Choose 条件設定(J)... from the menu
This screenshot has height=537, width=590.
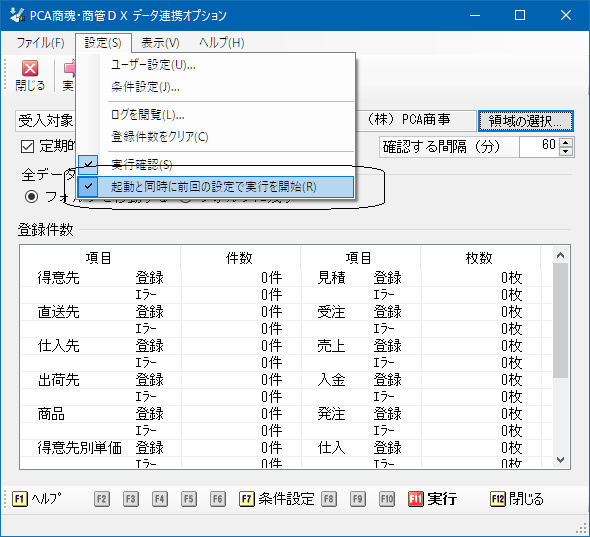tap(215, 87)
